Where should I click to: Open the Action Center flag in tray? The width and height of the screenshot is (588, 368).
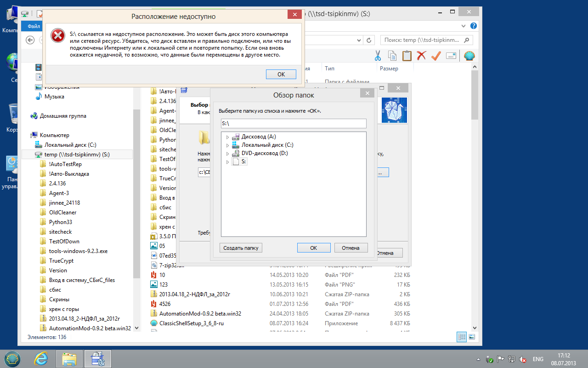501,359
